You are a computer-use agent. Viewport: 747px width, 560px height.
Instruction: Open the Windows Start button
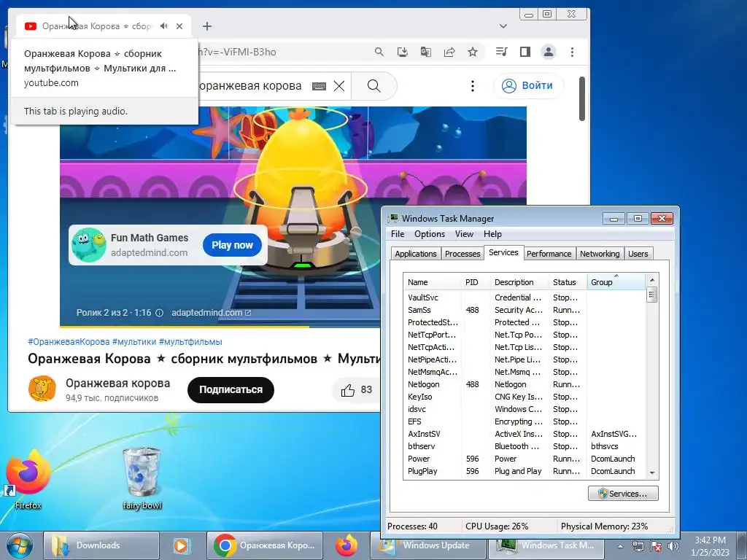[x=19, y=545]
